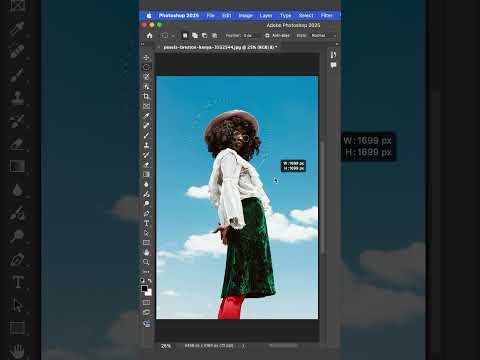The image size is (480, 360).
Task: Select the Zoom tool
Action: pyautogui.click(x=146, y=262)
